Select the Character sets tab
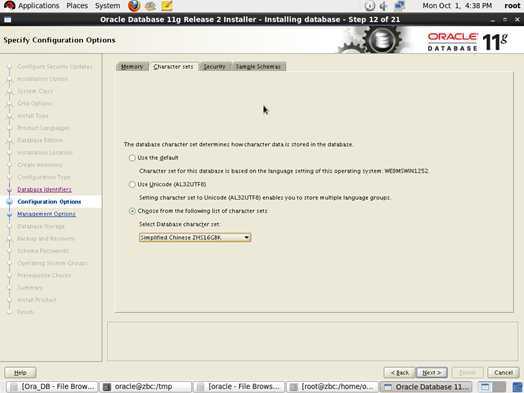 click(x=173, y=67)
